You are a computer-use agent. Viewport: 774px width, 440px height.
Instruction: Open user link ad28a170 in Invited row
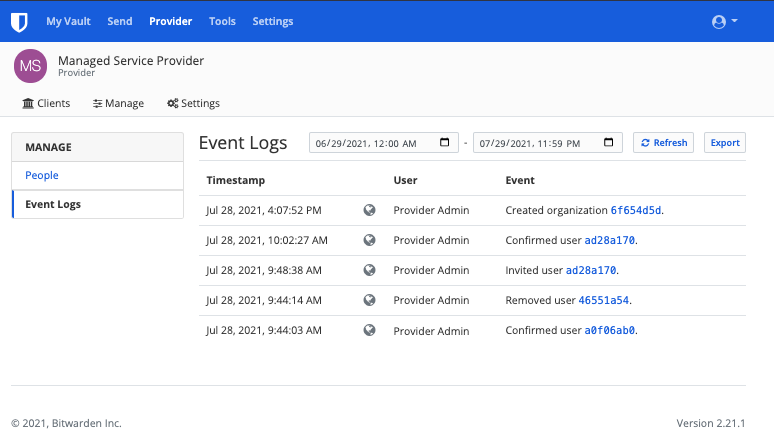point(591,271)
